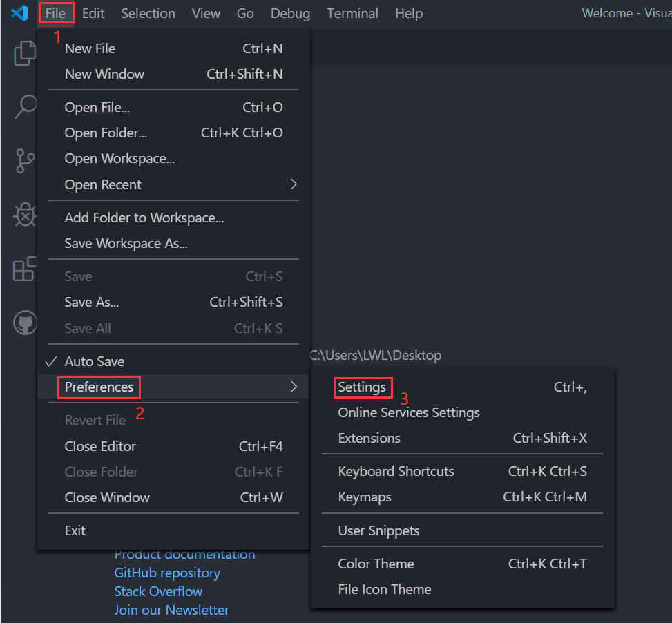Open the Edit menu
Viewport: 672px width, 623px height.
click(93, 13)
